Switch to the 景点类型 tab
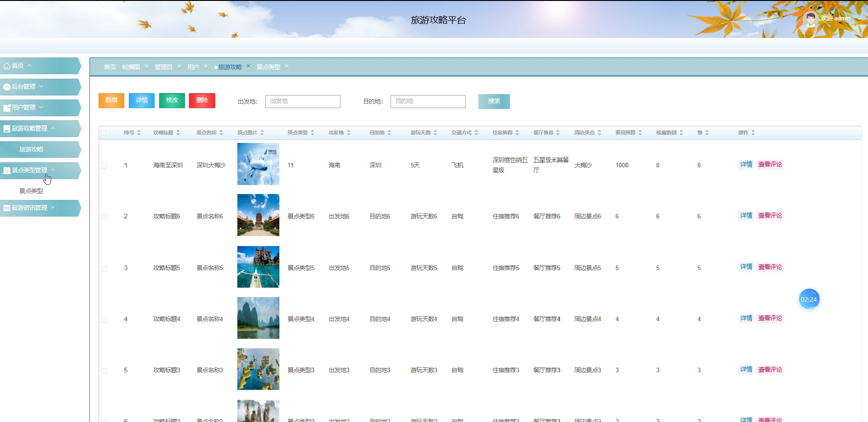The height and width of the screenshot is (422, 868). pyautogui.click(x=269, y=67)
